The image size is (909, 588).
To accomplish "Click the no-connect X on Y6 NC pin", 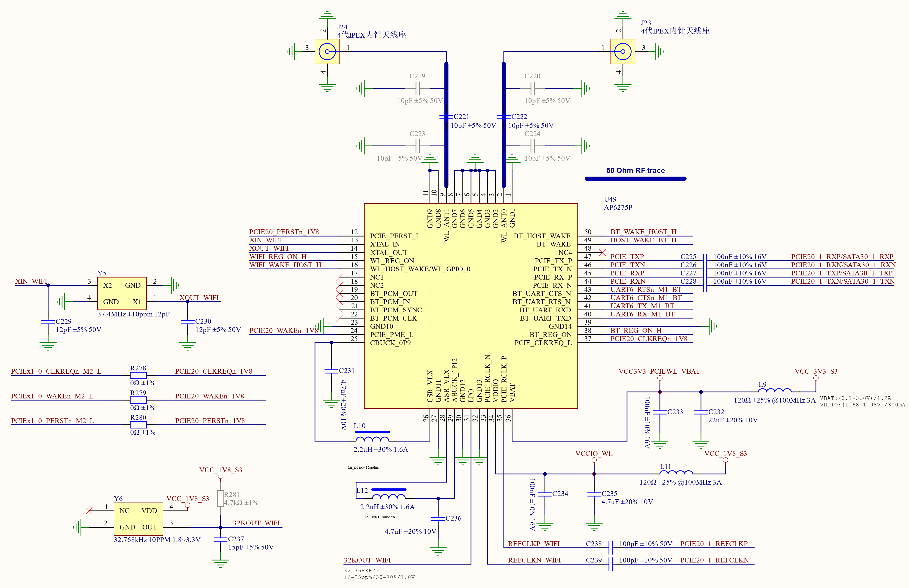I will 89,511.
